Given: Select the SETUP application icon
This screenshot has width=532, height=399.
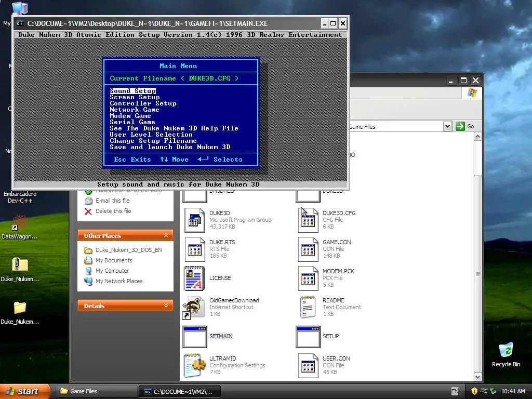Looking at the screenshot, I should [308, 337].
